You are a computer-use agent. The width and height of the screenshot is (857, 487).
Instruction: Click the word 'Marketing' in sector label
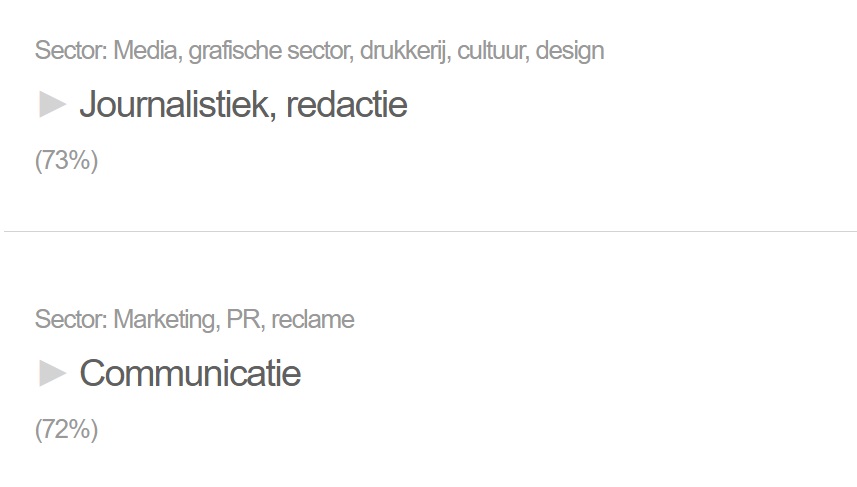point(166,320)
